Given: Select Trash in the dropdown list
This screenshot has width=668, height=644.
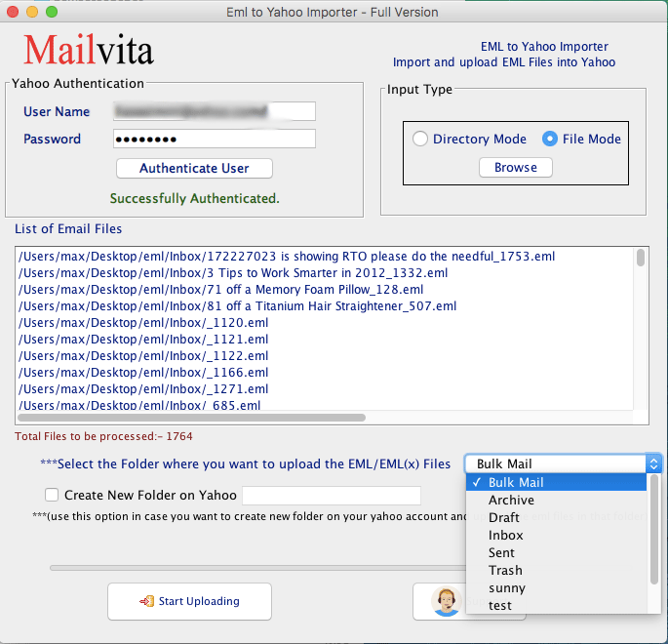Looking at the screenshot, I should pyautogui.click(x=505, y=570).
